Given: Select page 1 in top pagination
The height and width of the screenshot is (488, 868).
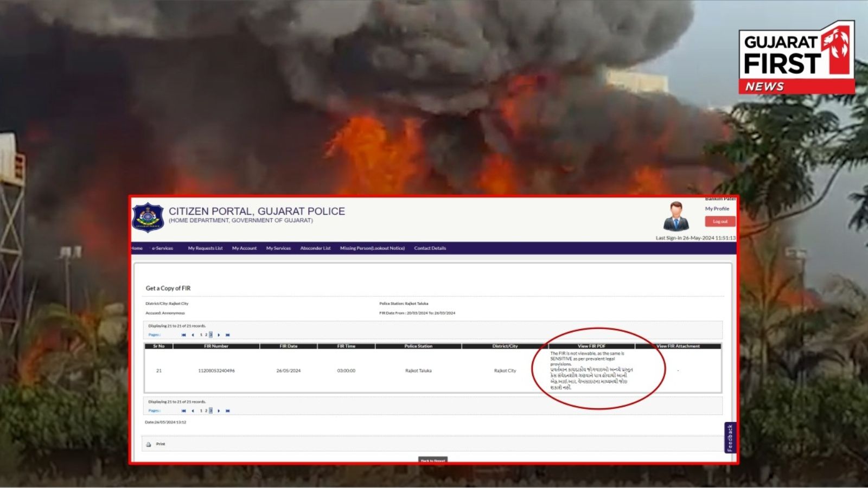Looking at the screenshot, I should [201, 335].
